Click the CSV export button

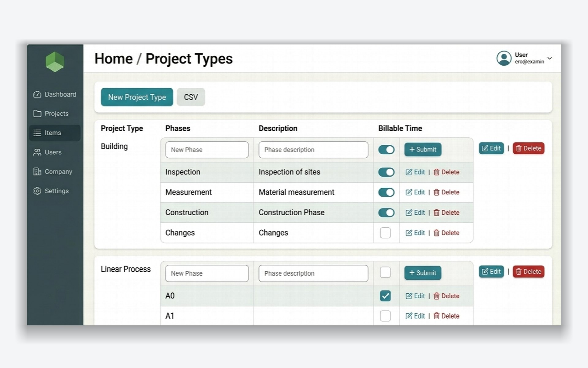191,97
